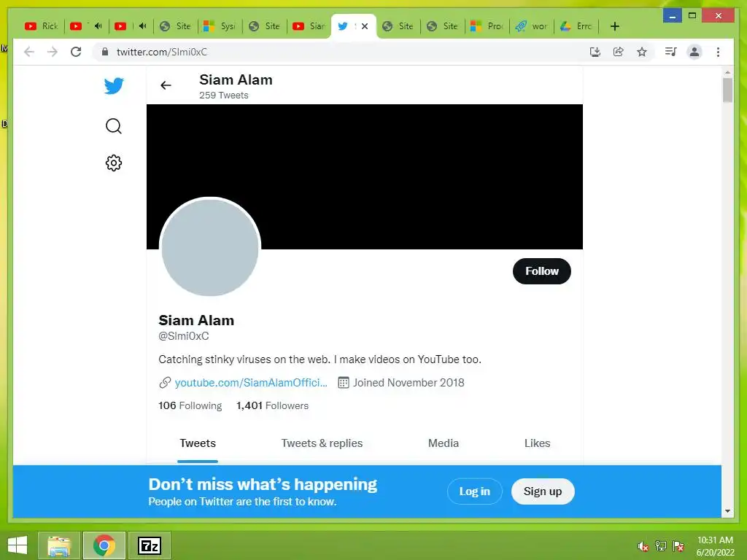Select the Media profile tab
This screenshot has height=560, width=747.
click(x=444, y=443)
